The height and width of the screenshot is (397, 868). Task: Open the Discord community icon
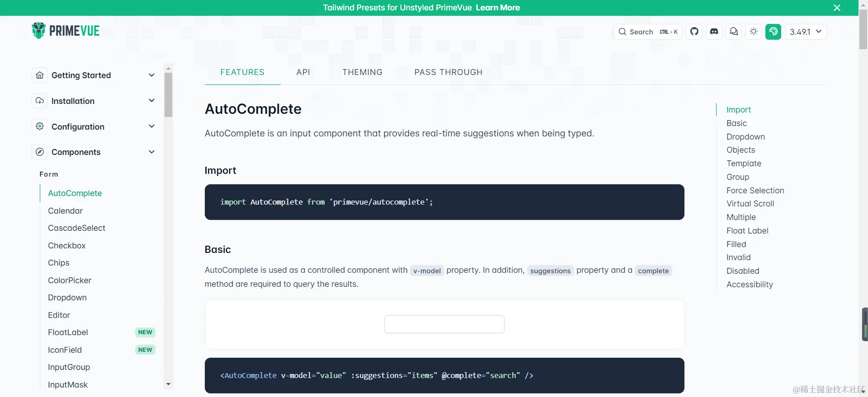coord(714,32)
